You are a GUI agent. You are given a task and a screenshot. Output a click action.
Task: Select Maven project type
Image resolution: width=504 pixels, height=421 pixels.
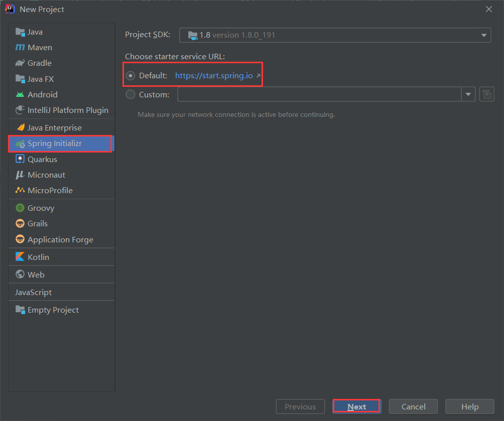pyautogui.click(x=61, y=48)
